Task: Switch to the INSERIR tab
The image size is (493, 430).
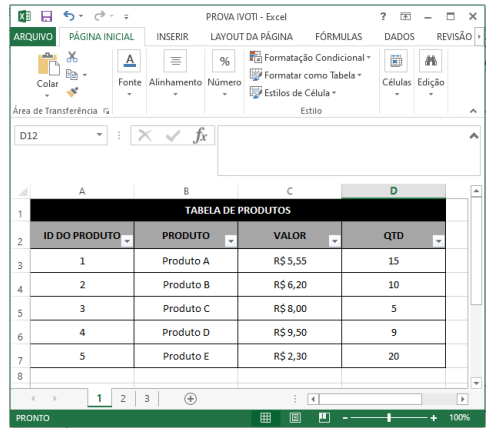Action: pos(172,36)
